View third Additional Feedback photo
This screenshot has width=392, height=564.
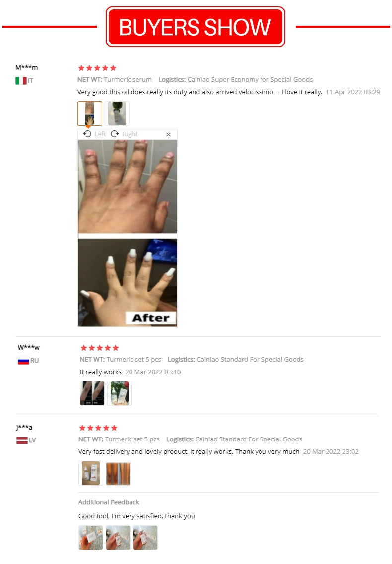(x=145, y=537)
